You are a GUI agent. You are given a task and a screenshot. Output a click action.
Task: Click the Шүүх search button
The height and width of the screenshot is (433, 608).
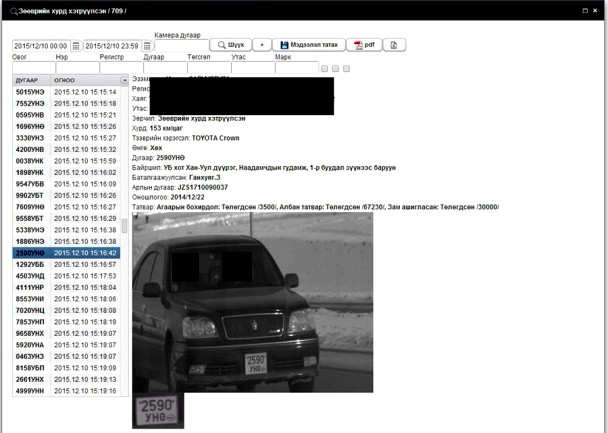click(x=231, y=45)
